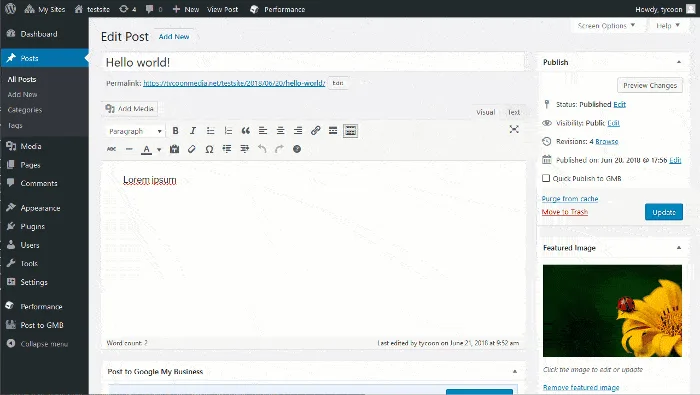Viewport: 700px width, 395px height.
Task: Click the ladybug featured image thumbnail
Action: click(x=612, y=311)
